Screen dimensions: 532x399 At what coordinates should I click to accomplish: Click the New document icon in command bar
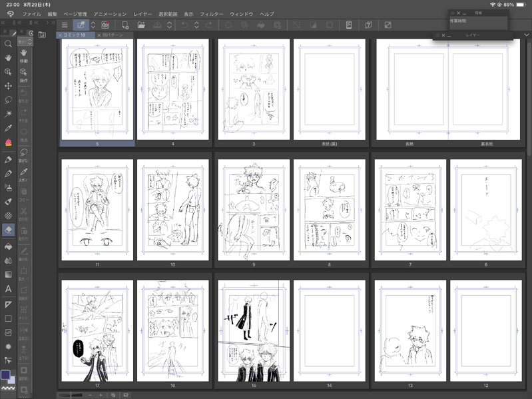coord(125,25)
